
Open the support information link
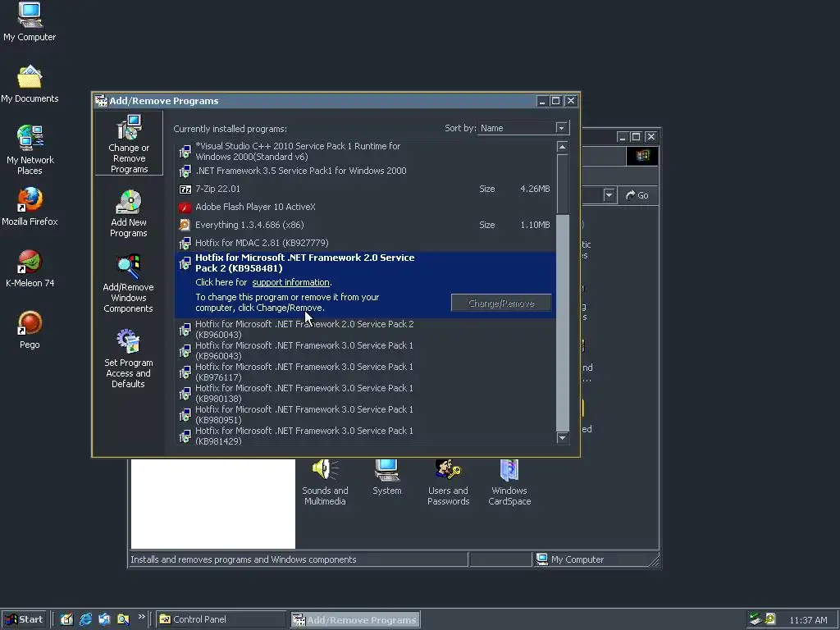tap(291, 282)
